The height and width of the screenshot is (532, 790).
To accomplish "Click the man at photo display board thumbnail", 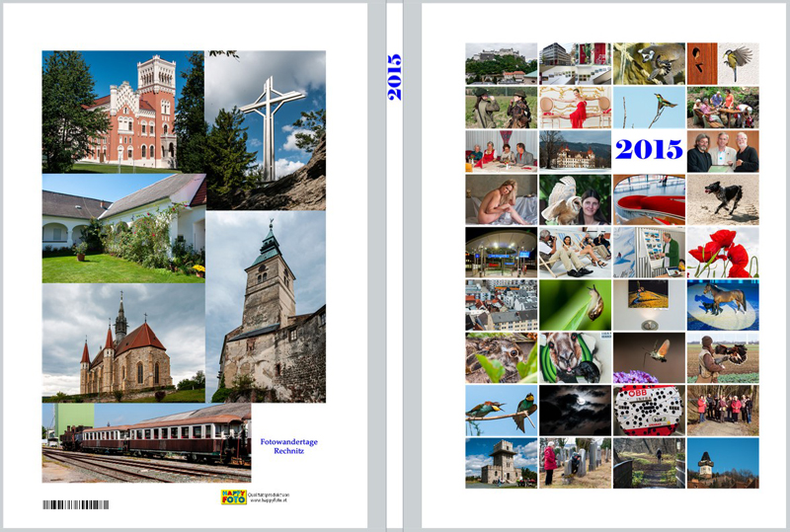I will click(x=649, y=253).
